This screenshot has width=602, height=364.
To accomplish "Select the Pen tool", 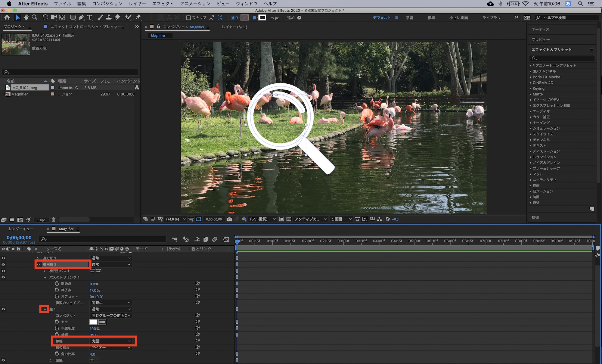I will pyautogui.click(x=81, y=17).
